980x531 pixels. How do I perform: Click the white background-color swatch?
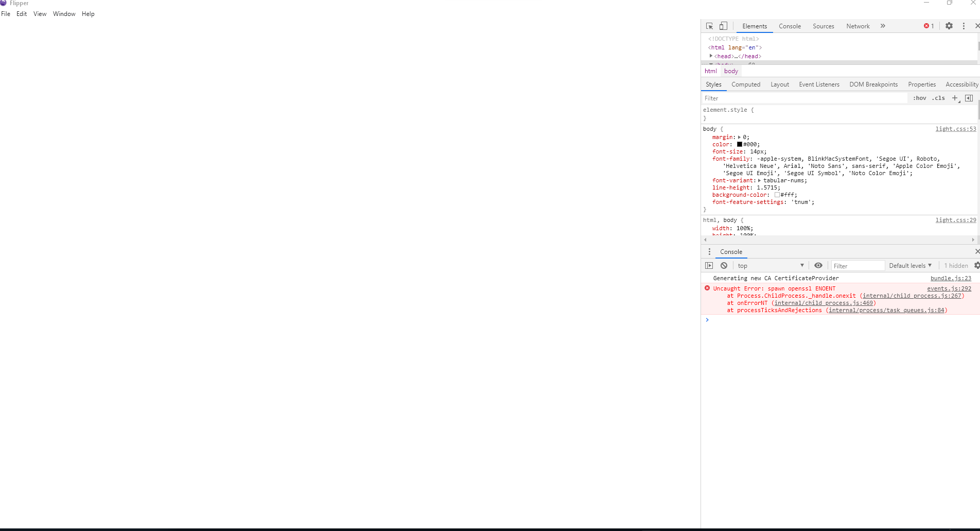(x=778, y=195)
